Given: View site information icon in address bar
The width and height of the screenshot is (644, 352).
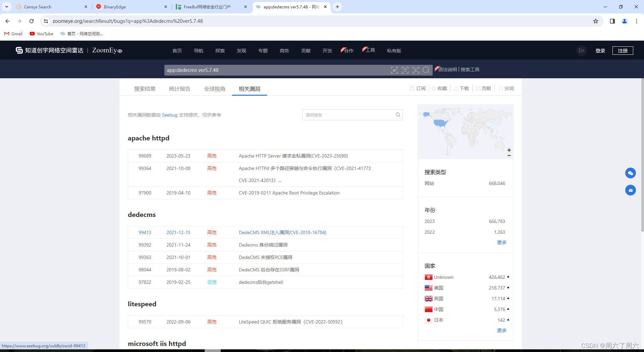Looking at the screenshot, I should 46,21.
